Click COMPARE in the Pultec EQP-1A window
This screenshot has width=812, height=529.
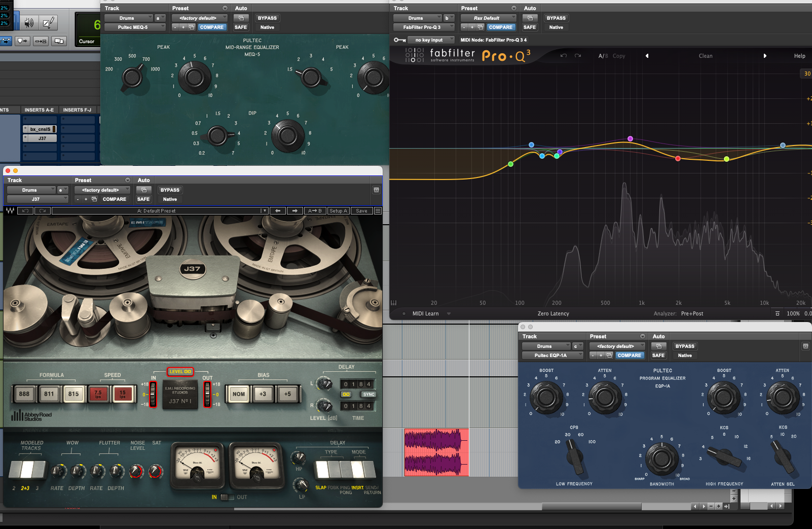[x=629, y=356]
